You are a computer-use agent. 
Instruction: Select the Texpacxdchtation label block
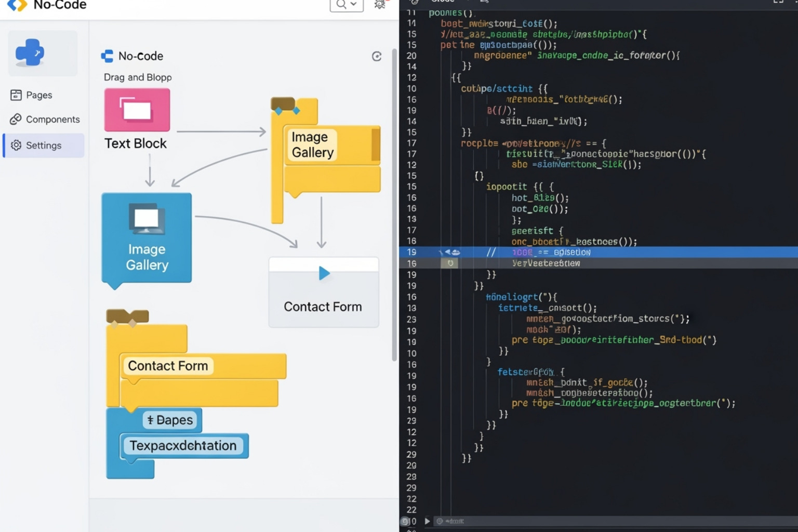point(183,445)
